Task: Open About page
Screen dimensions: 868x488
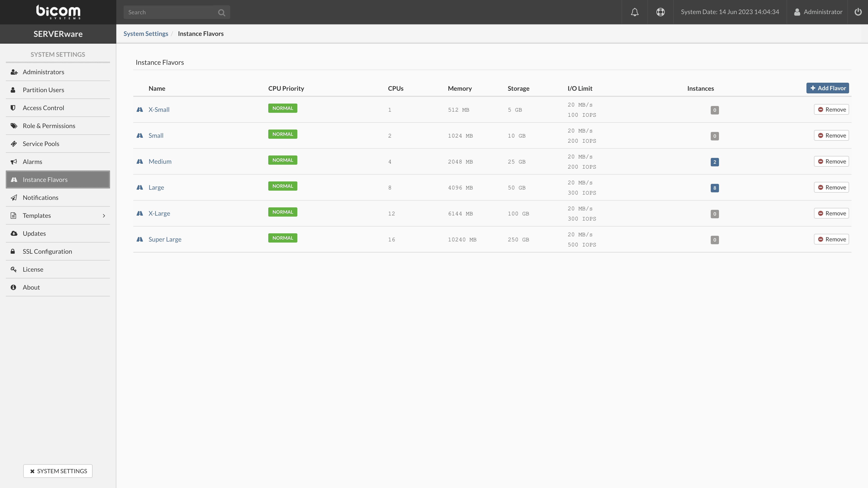Action: [58, 287]
